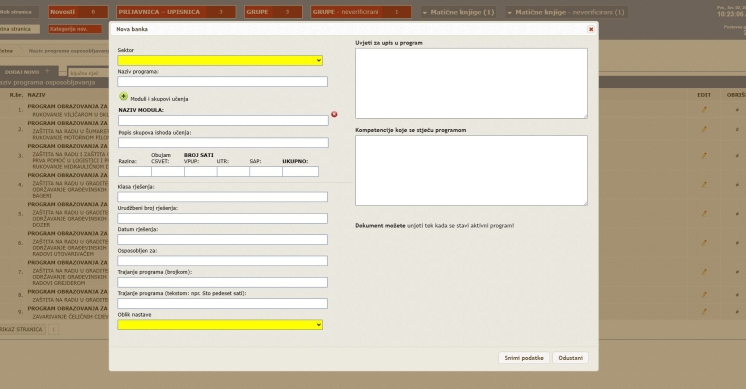This screenshot has height=389, width=746.
Task: Click the delete icon for row 6
Action: tap(737, 243)
